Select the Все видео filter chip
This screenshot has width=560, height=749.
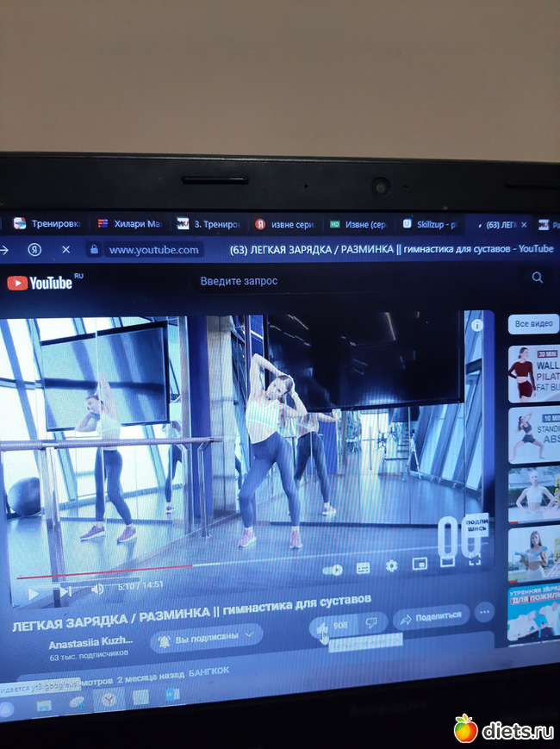click(x=532, y=324)
